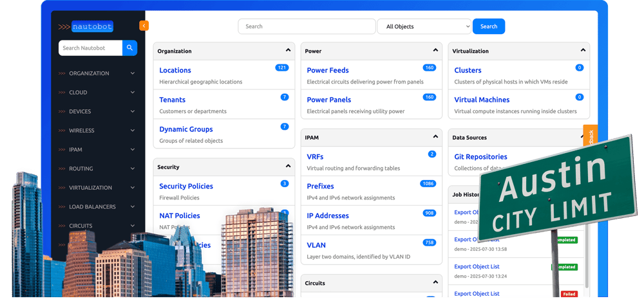Collapse sidebar with the orange arrow button

(x=144, y=26)
